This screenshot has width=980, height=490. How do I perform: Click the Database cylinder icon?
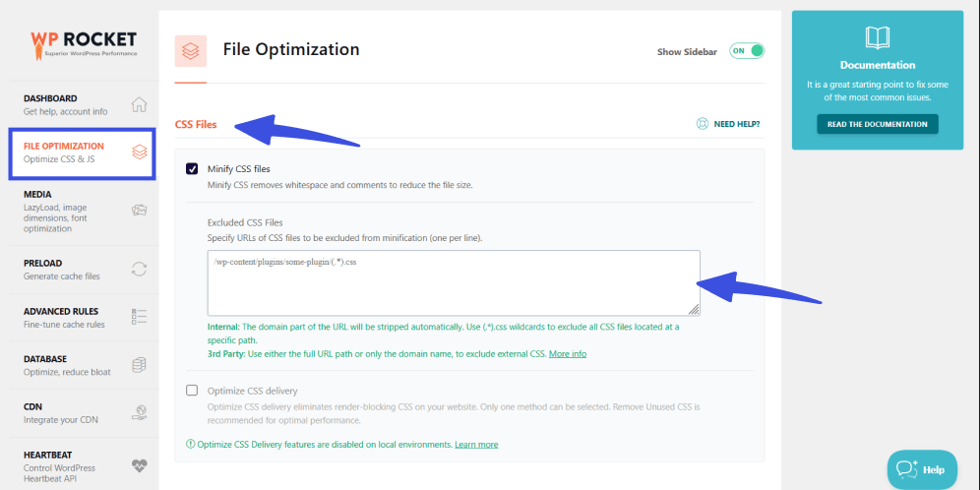[x=139, y=365]
